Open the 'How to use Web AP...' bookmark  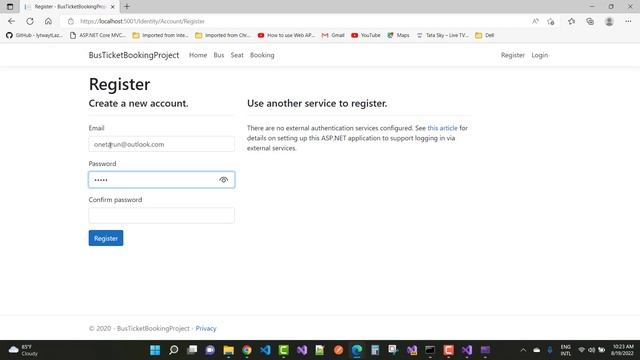287,35
